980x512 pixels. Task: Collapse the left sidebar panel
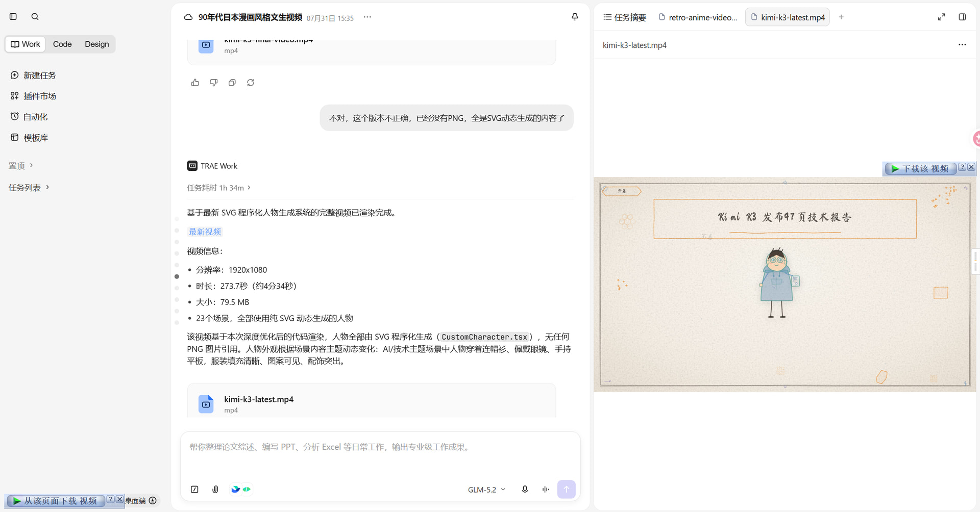13,17
